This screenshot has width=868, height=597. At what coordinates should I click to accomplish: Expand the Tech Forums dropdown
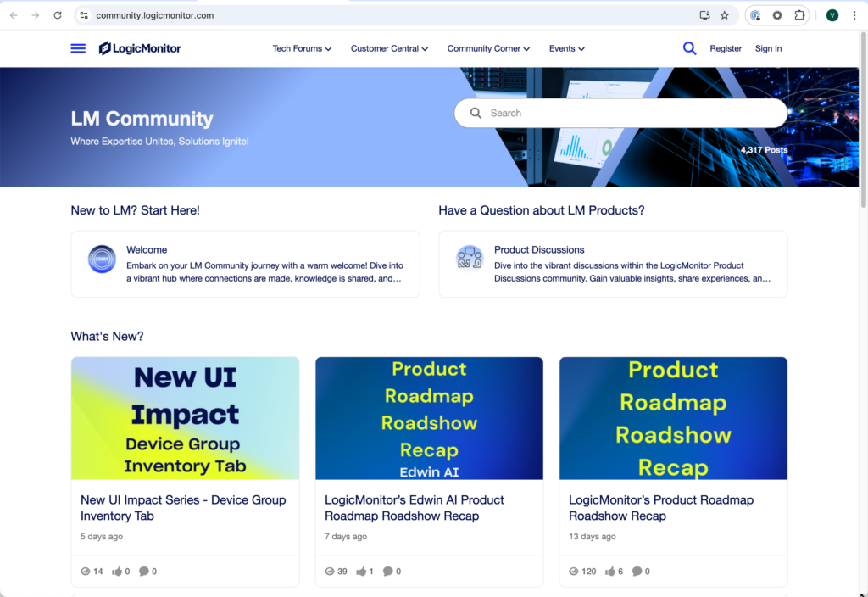pyautogui.click(x=302, y=48)
